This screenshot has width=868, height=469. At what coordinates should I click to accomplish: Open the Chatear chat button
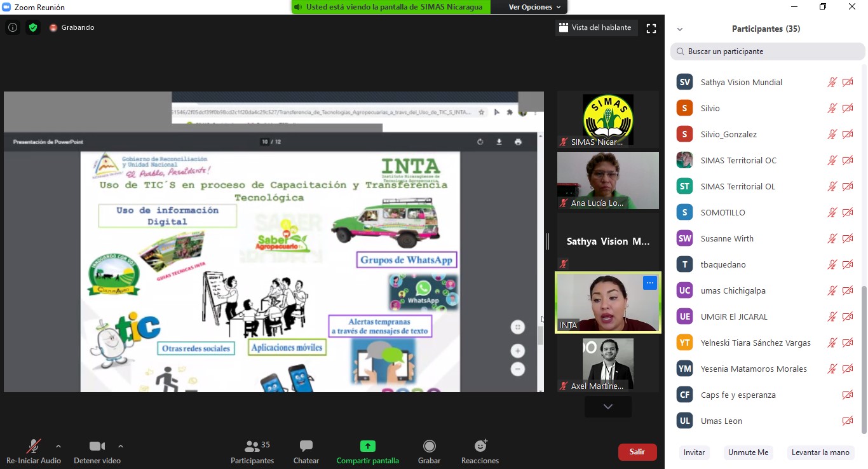point(306,452)
